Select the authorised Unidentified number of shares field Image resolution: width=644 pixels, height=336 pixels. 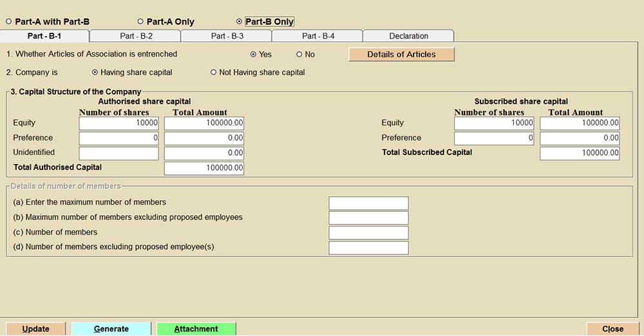[x=118, y=153]
